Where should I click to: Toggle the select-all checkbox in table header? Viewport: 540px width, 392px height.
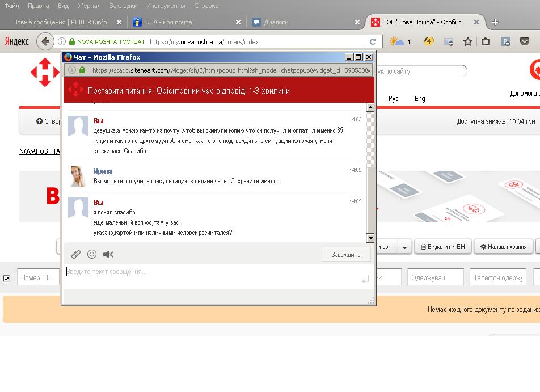(6, 278)
